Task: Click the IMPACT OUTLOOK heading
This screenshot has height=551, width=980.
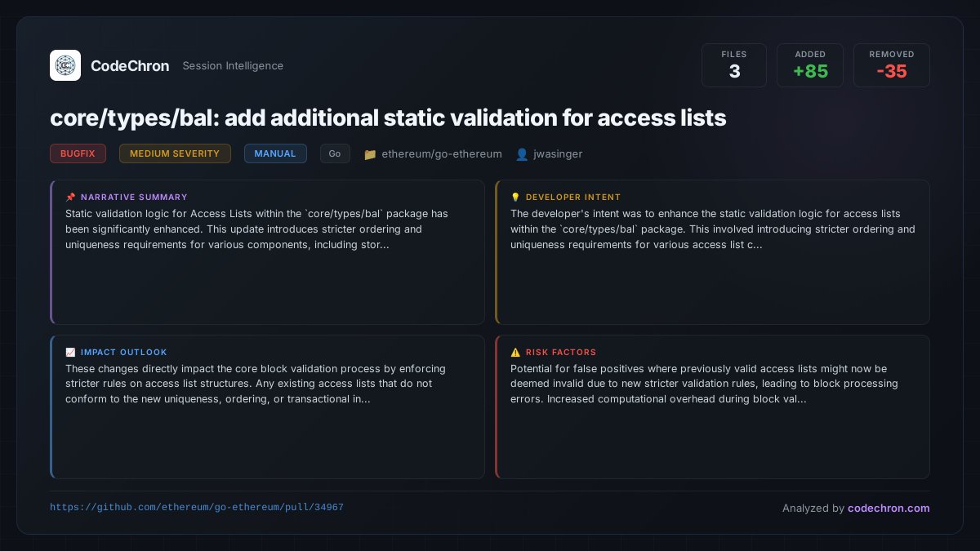Action: click(124, 352)
